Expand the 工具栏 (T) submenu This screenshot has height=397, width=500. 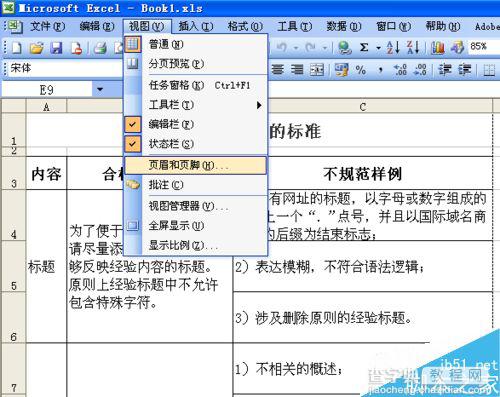[x=196, y=105]
